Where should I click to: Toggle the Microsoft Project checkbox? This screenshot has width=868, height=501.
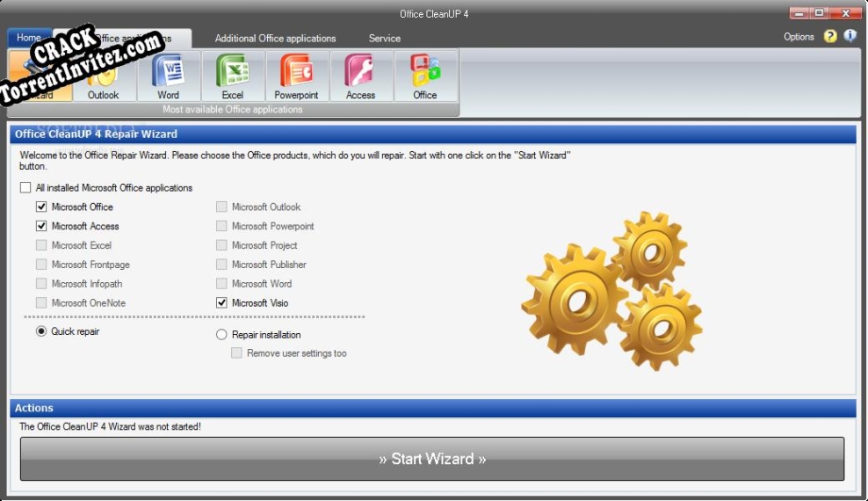[221, 245]
